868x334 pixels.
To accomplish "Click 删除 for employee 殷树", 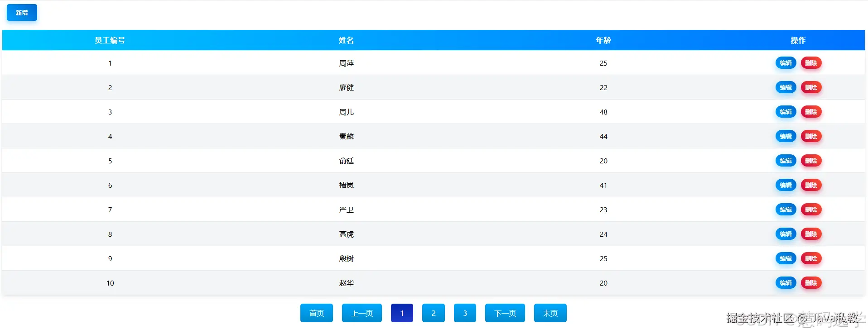I will [x=811, y=258].
